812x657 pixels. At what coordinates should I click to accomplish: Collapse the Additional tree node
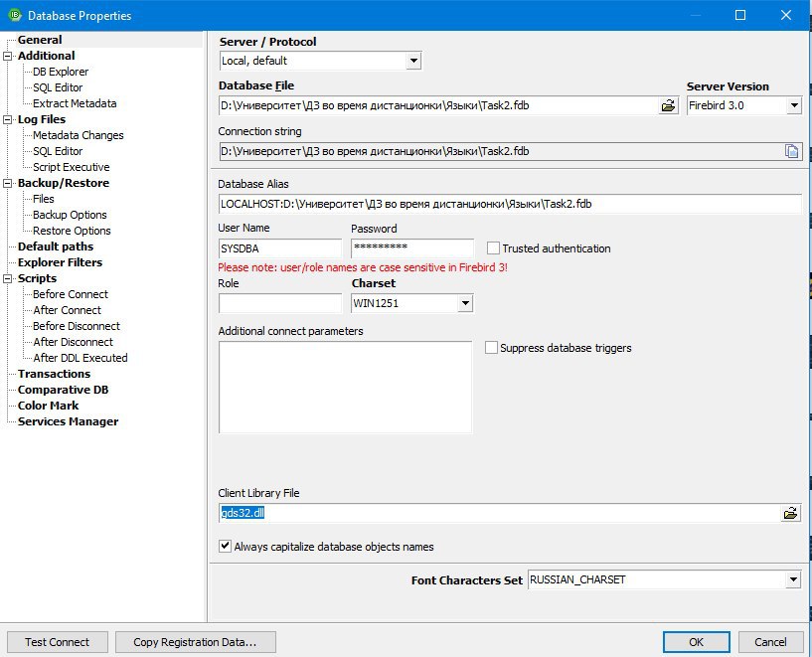[x=7, y=56]
